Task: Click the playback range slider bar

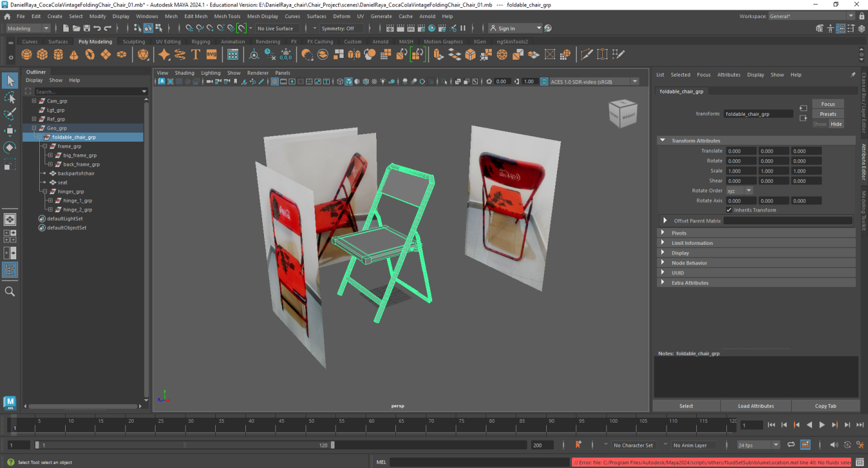Action: pos(183,445)
